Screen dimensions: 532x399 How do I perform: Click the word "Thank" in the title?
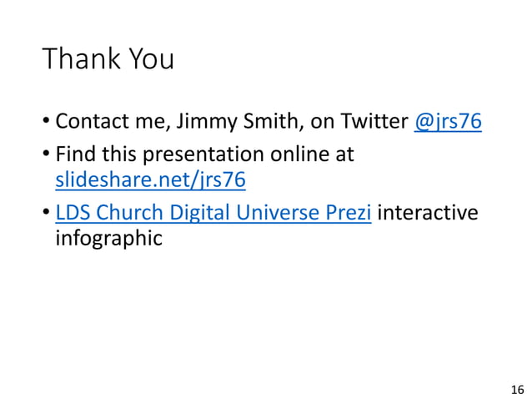[81, 58]
